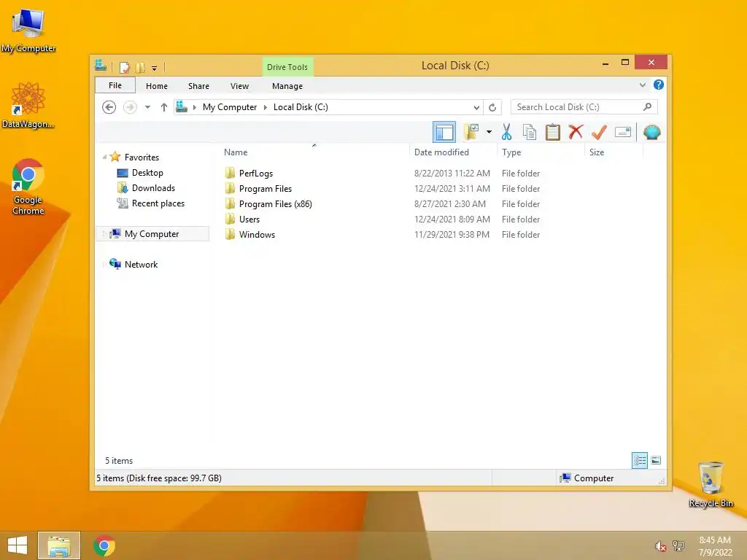Go up one level with Up arrow

(x=164, y=107)
